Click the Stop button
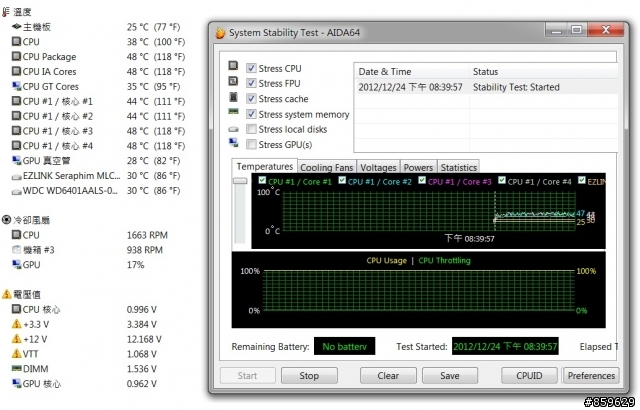 (x=309, y=375)
